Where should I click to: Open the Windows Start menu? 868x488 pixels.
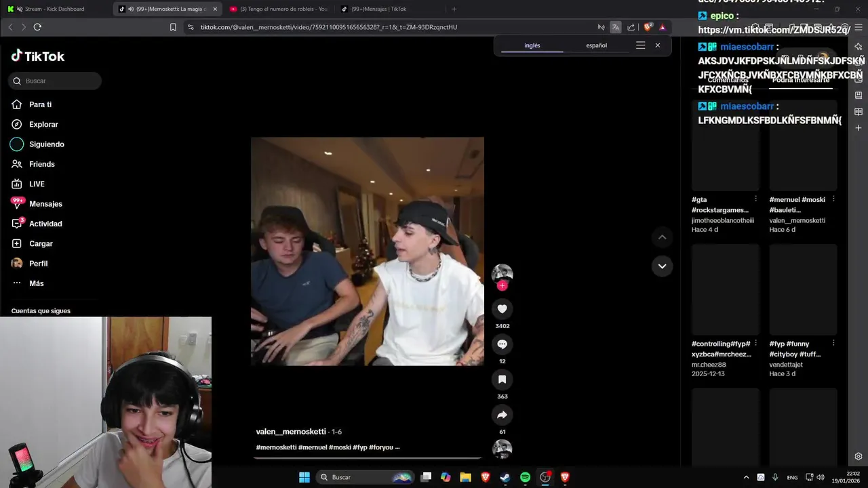point(304,477)
